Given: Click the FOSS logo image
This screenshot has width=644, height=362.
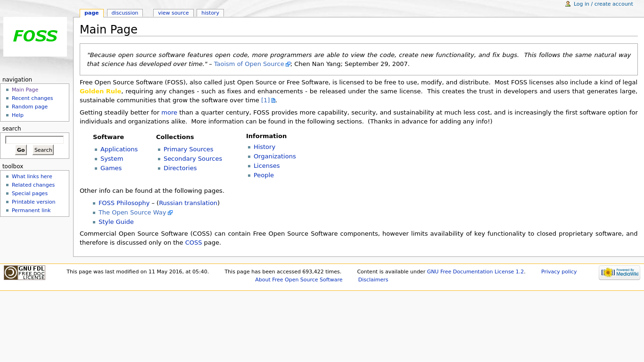Looking at the screenshot, I should (35, 37).
